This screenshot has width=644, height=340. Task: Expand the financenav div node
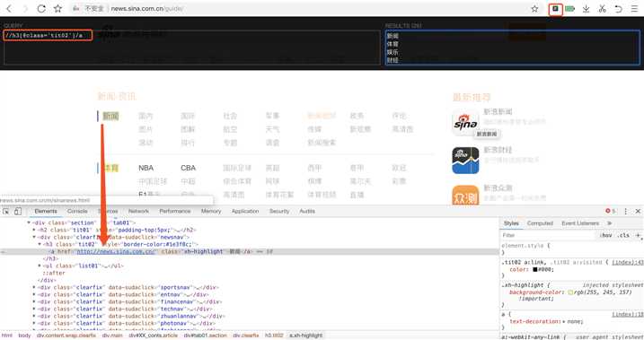(34, 301)
